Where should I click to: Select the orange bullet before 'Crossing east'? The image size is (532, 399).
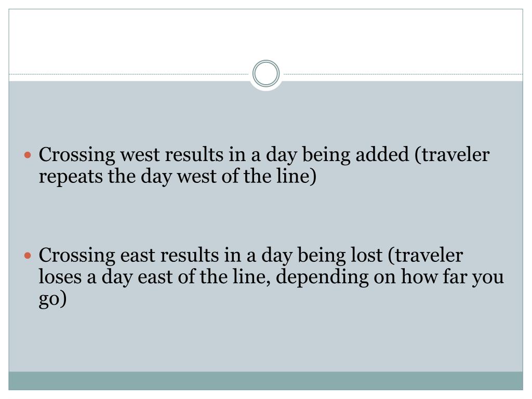[28, 256]
